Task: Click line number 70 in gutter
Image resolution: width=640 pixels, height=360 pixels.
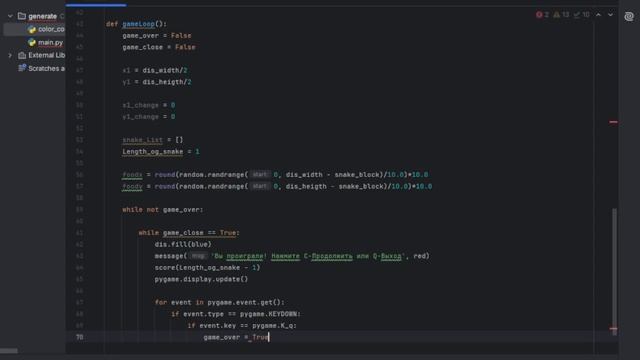Action: click(80, 337)
